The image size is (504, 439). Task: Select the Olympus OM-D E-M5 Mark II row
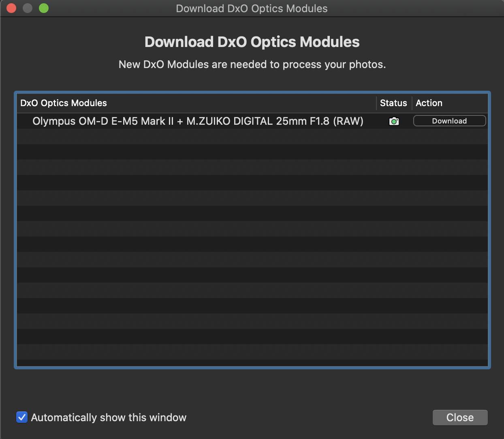pos(252,121)
